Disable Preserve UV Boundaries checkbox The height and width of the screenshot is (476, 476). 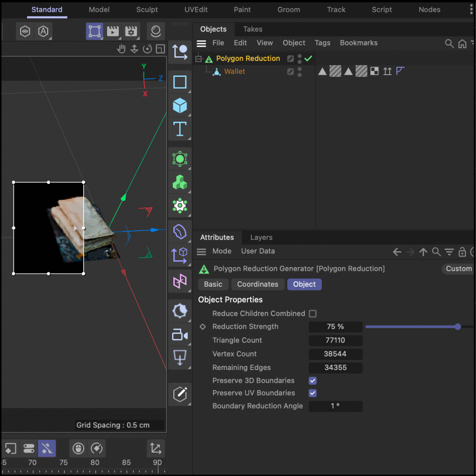(x=313, y=393)
